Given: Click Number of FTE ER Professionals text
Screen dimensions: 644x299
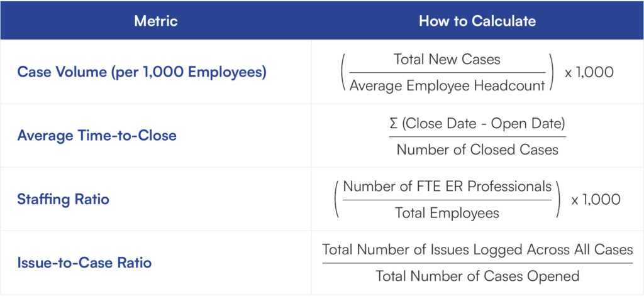Looking at the screenshot, I should click(447, 186).
